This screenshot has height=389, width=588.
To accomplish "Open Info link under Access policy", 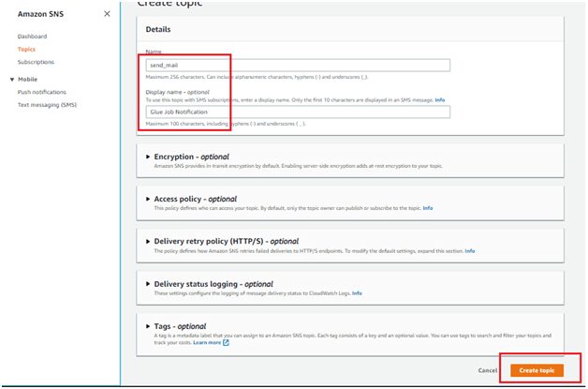I will click(x=428, y=208).
